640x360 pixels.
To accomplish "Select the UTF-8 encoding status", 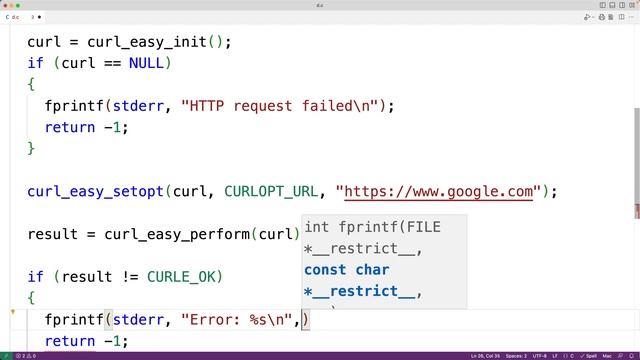I will (540, 356).
